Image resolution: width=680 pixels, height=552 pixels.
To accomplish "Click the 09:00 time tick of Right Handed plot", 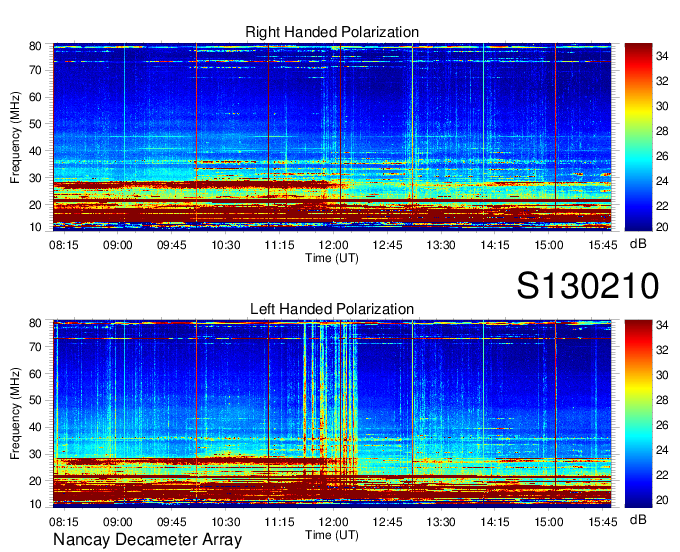I will coord(118,245).
